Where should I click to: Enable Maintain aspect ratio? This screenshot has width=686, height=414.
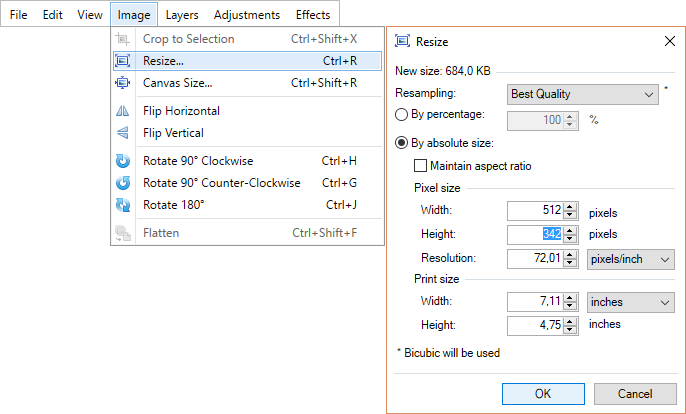click(420, 166)
